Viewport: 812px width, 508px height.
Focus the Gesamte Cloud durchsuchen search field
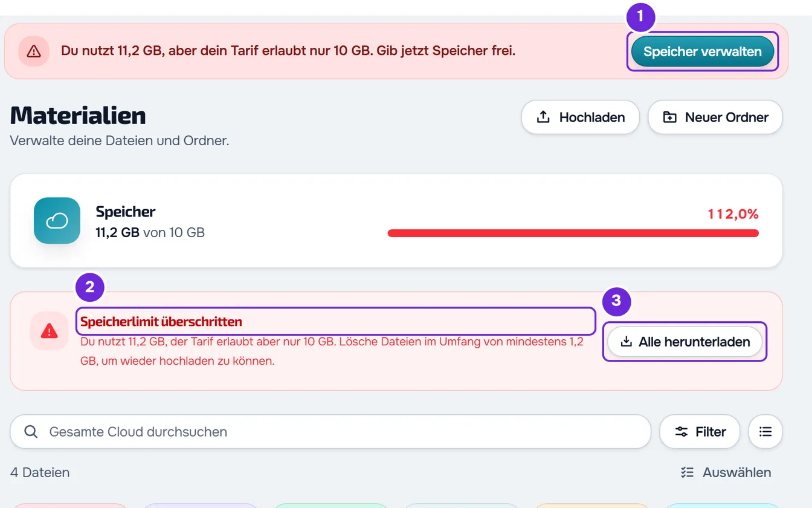[x=330, y=432]
